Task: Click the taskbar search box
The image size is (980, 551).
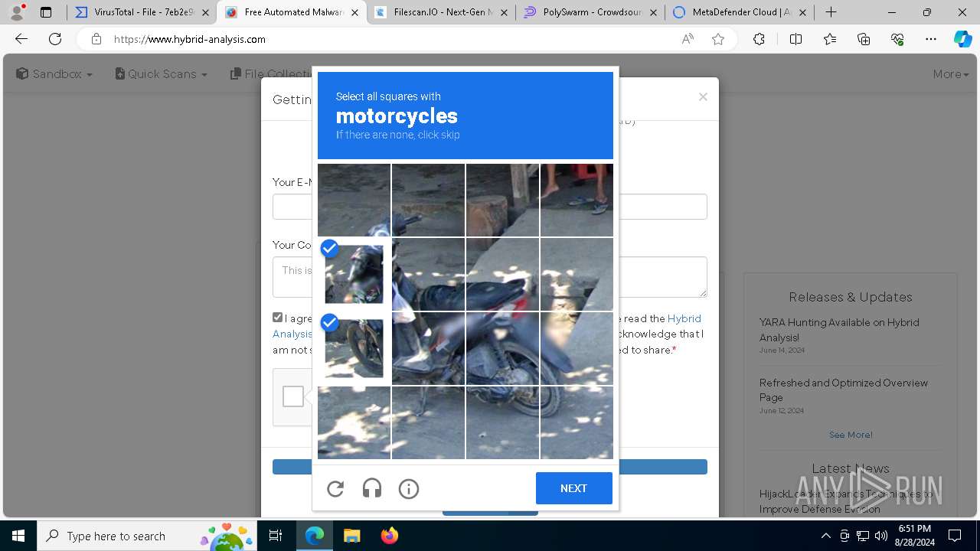Action: pyautogui.click(x=148, y=536)
